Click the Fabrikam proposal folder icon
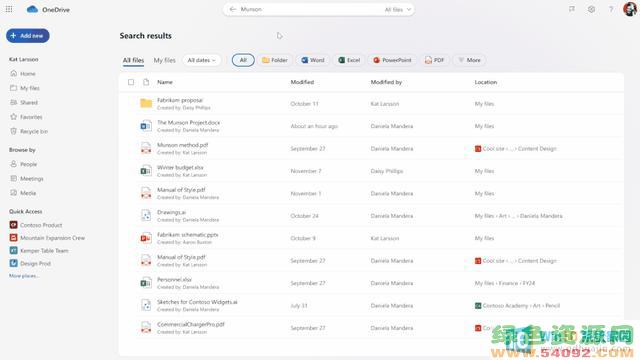Screen dimensions: 640x360 [x=146, y=104]
